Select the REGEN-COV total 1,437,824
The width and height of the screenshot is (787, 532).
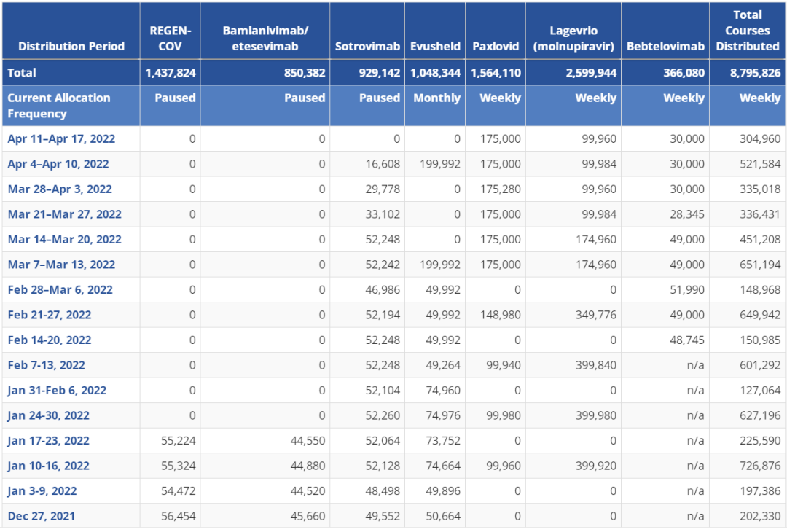pos(171,73)
